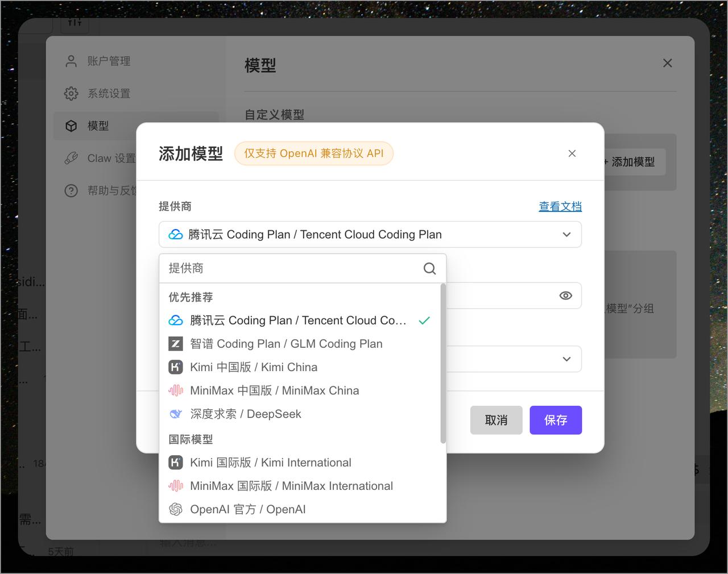Click the Kimi 中国版 K logo icon
Image resolution: width=728 pixels, height=574 pixels.
(x=176, y=367)
